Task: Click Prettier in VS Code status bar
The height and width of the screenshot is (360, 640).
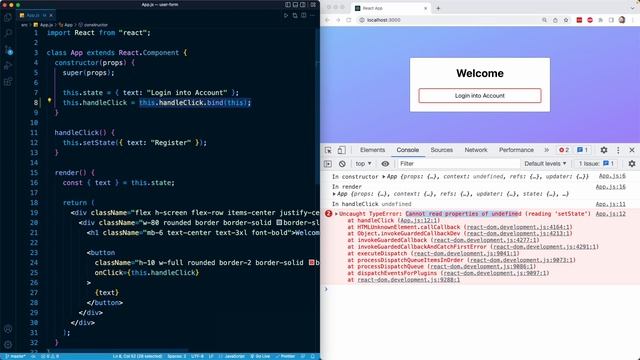Action: pos(285,356)
